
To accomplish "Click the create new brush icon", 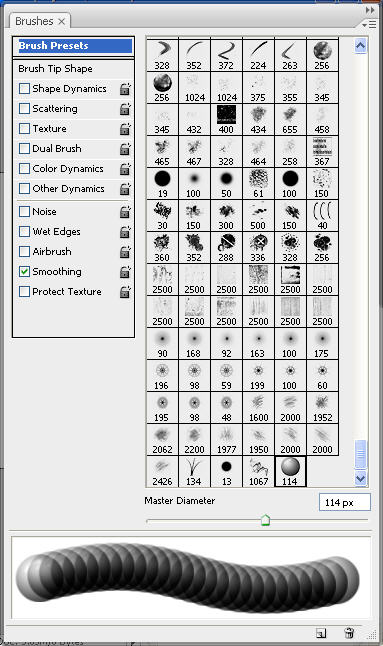I will [320, 633].
